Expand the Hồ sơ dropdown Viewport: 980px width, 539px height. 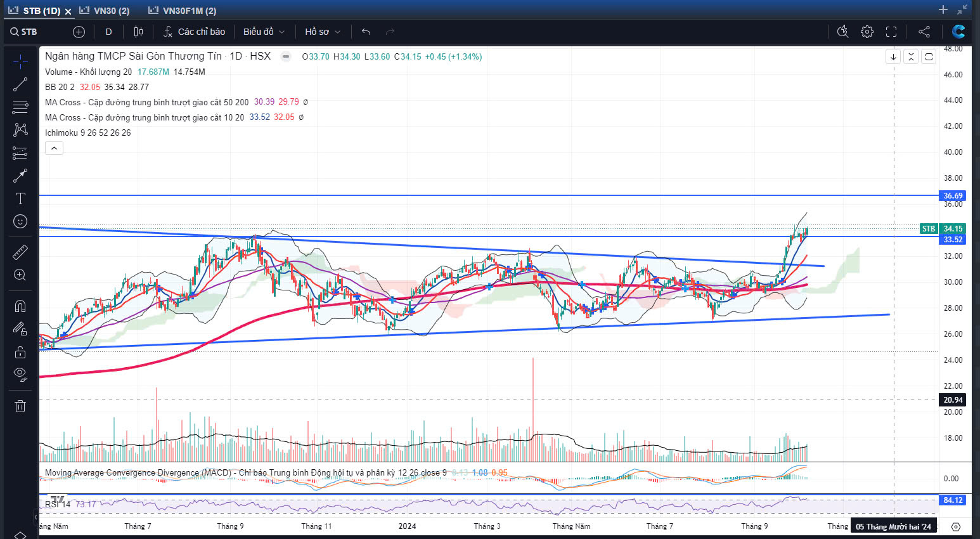pyautogui.click(x=322, y=32)
